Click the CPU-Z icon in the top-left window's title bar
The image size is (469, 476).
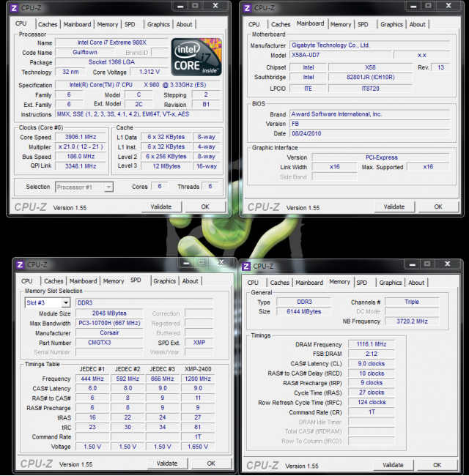(14, 8)
